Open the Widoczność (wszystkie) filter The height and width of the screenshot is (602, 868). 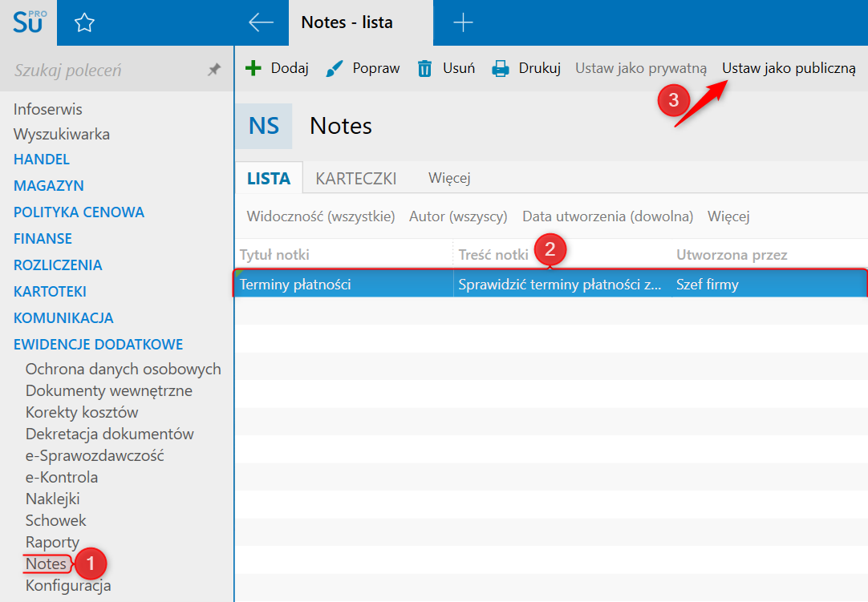coord(321,216)
